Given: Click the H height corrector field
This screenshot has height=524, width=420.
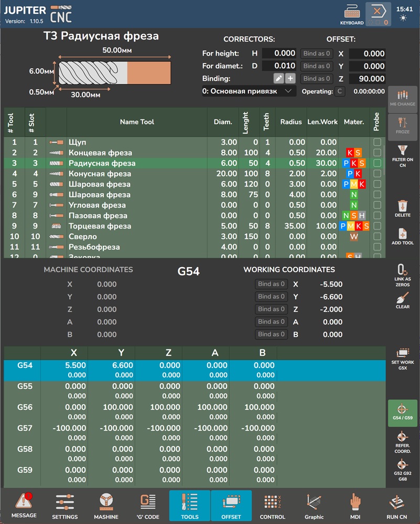Looking at the screenshot, I should point(279,53).
